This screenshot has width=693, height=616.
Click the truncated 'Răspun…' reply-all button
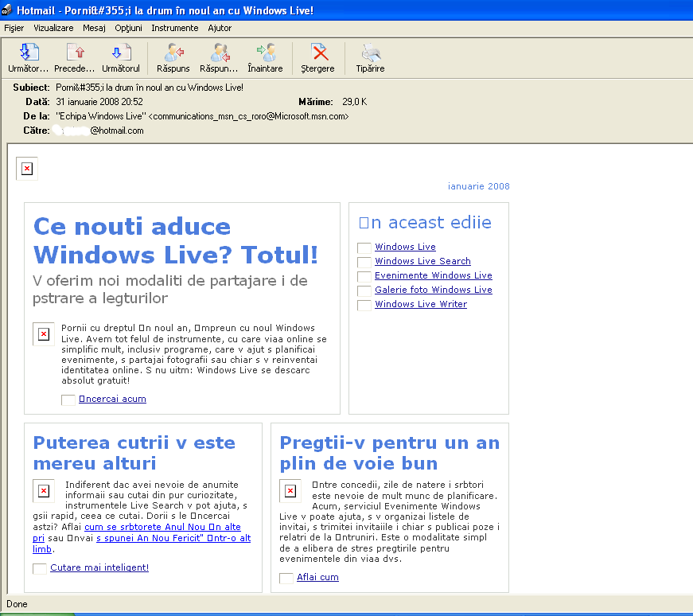[x=219, y=58]
